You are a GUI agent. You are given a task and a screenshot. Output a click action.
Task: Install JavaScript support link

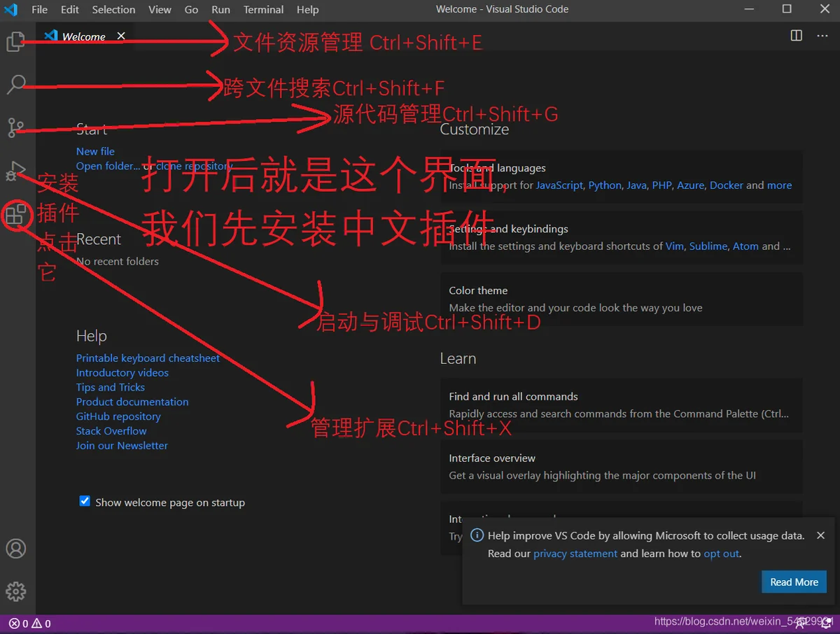[x=559, y=185]
